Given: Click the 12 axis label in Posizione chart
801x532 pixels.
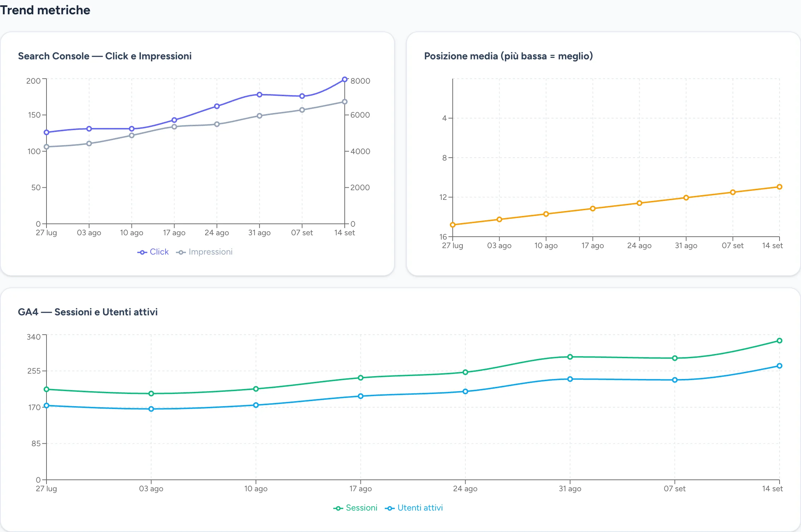Looking at the screenshot, I should click(x=443, y=197).
